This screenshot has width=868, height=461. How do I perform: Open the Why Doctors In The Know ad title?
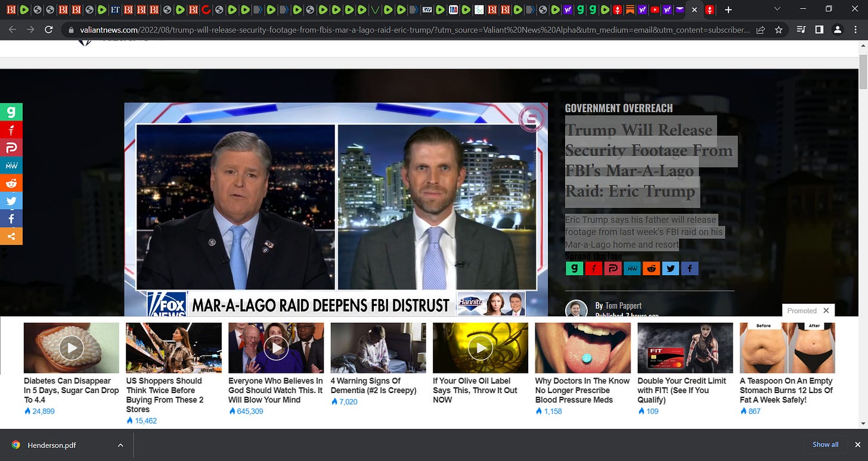click(582, 390)
